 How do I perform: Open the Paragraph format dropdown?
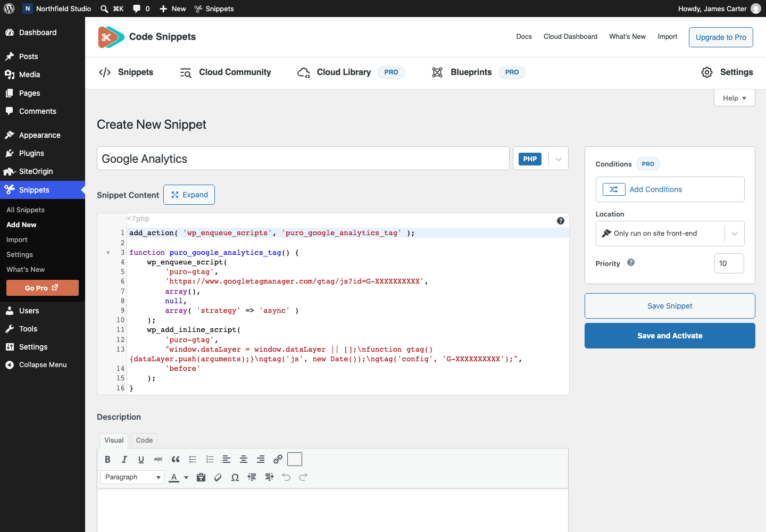click(132, 477)
